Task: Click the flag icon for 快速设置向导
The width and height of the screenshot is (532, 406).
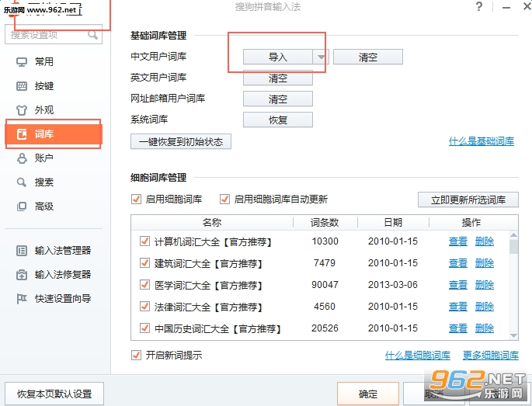Action: [22, 299]
